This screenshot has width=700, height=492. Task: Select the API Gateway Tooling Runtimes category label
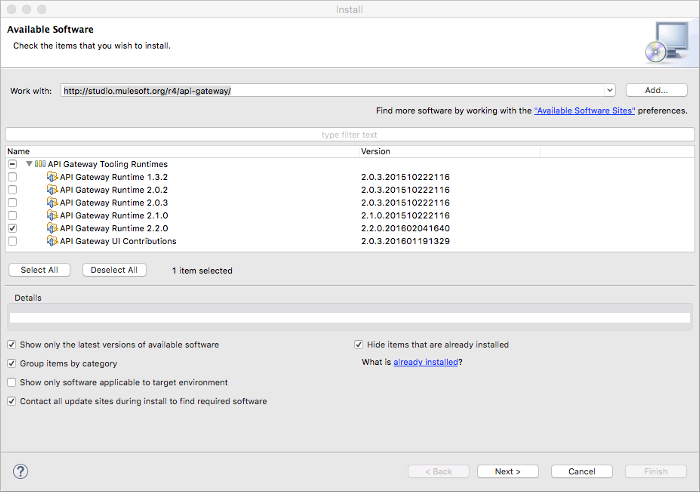(108, 164)
